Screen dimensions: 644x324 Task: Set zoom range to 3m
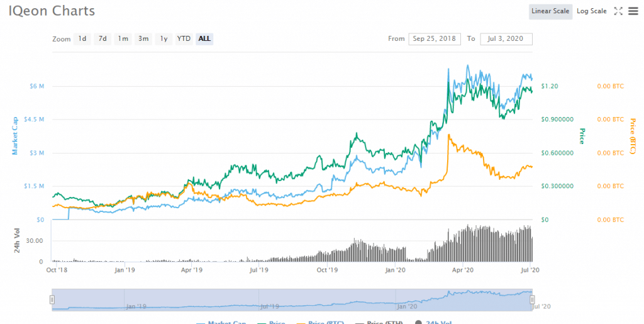click(143, 38)
